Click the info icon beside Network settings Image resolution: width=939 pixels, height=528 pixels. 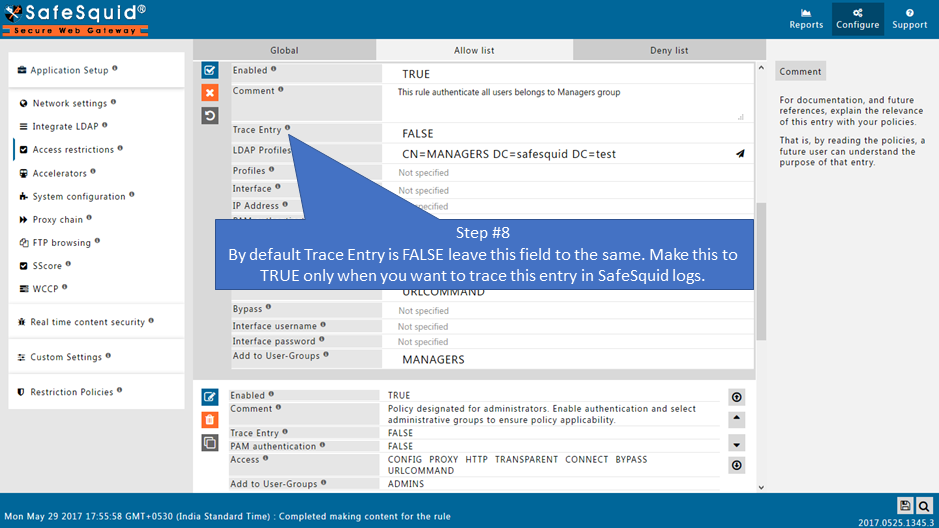coord(113,102)
